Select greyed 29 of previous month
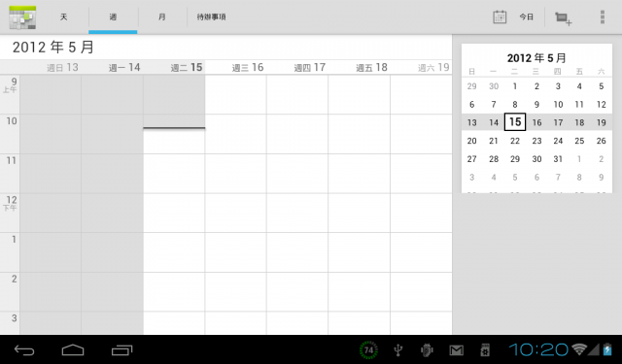622x364 pixels. point(471,86)
